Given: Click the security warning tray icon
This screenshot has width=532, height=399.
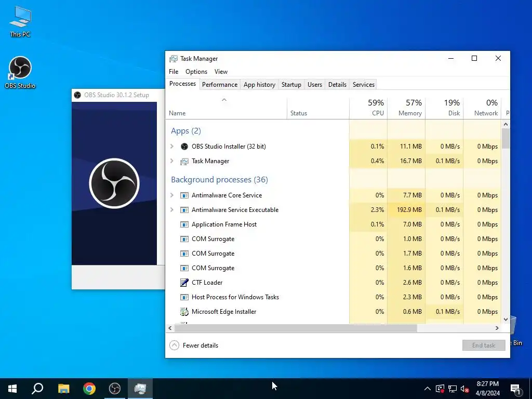Looking at the screenshot, I should click(x=440, y=389).
